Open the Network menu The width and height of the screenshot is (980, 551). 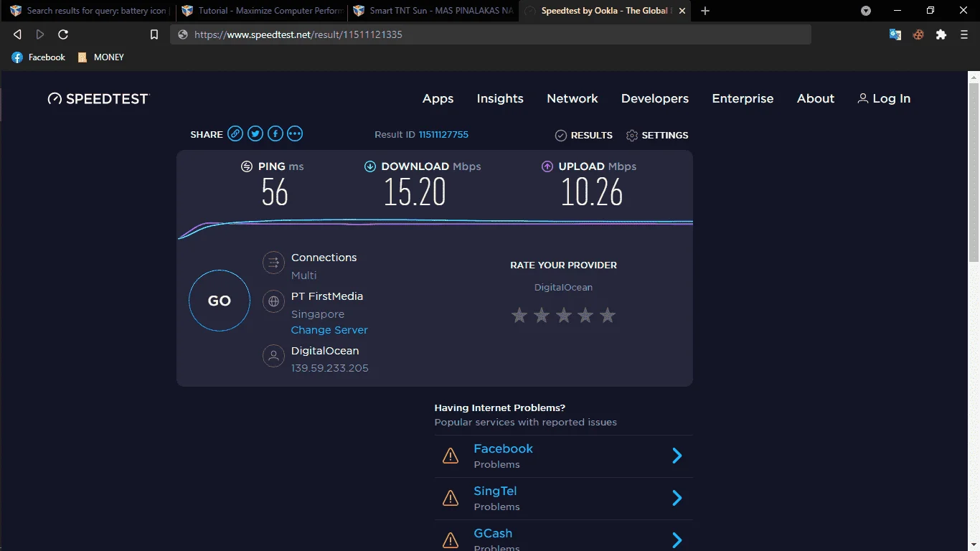573,99
